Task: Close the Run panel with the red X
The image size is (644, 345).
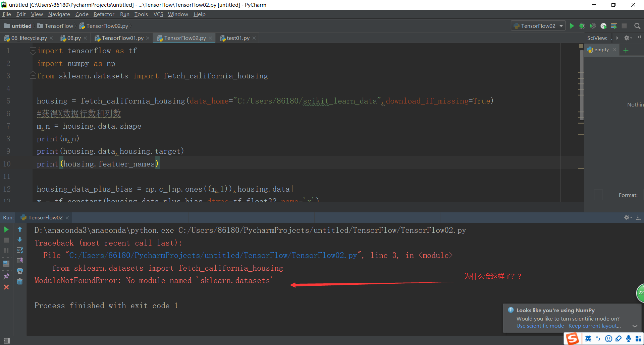Action: pos(6,287)
